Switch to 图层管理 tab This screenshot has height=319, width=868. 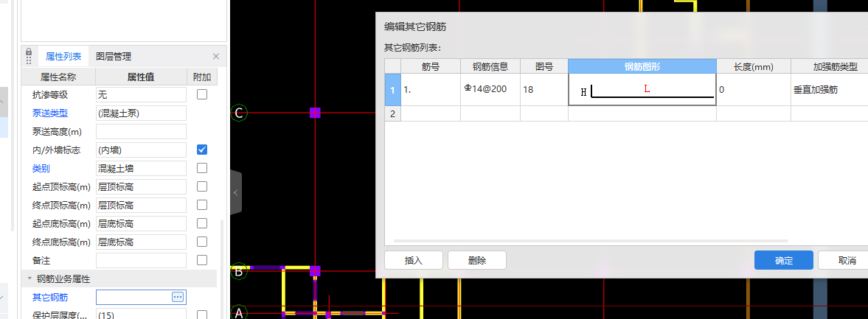coord(114,57)
